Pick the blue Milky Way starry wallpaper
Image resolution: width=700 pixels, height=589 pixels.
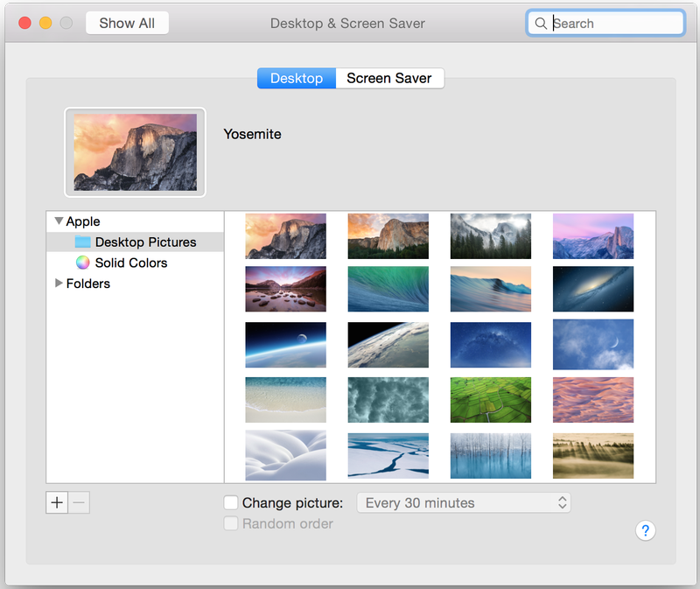tap(491, 345)
